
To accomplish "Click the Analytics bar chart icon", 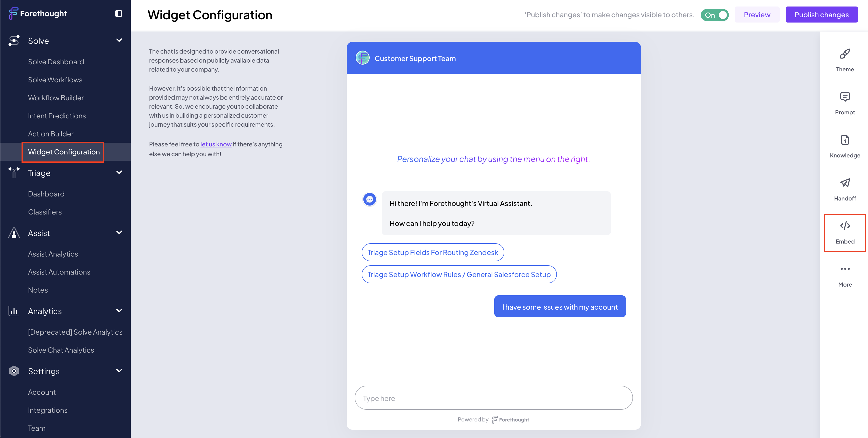I will pyautogui.click(x=14, y=311).
